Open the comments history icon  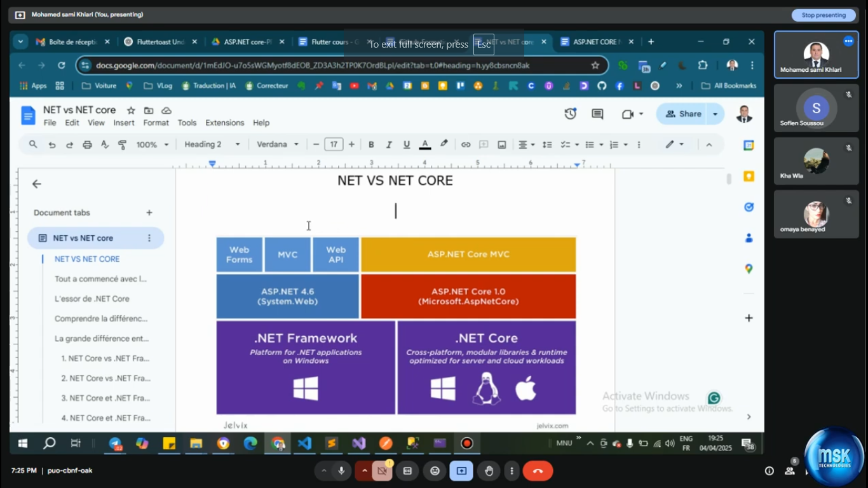[x=597, y=114]
